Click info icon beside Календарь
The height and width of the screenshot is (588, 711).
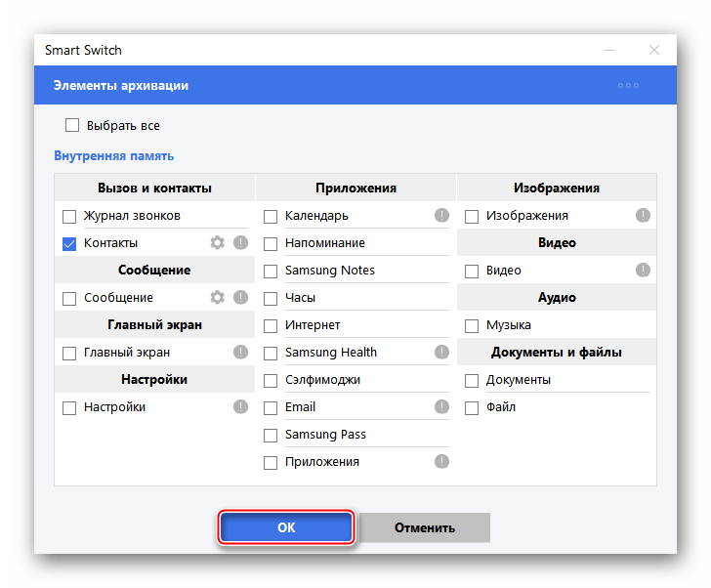click(441, 215)
